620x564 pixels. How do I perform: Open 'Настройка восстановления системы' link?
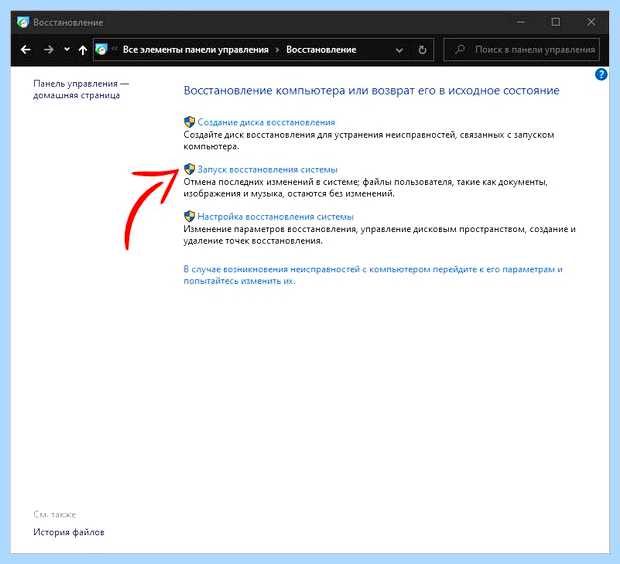coord(275,217)
